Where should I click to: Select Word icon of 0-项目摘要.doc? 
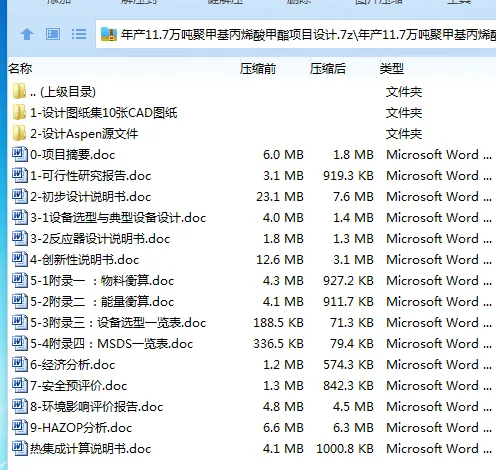(x=20, y=154)
